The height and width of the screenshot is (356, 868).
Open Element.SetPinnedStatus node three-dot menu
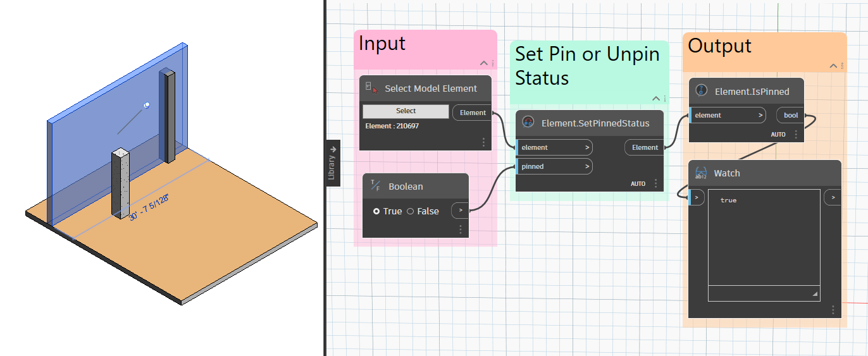656,183
